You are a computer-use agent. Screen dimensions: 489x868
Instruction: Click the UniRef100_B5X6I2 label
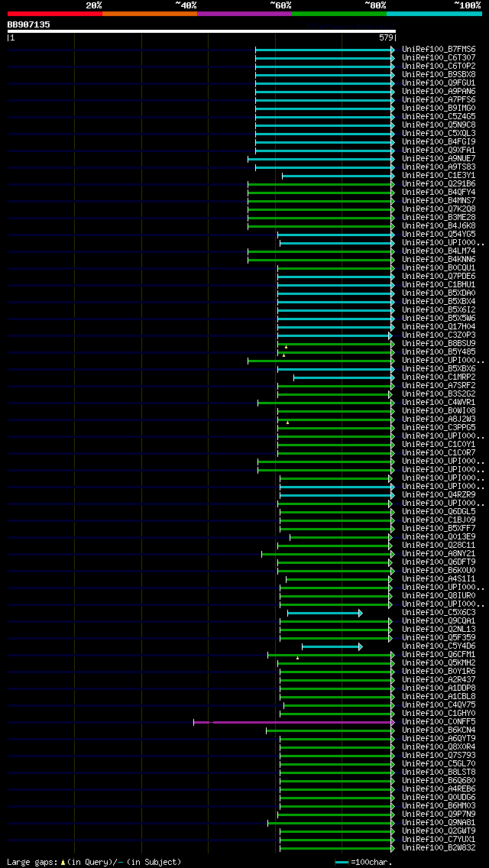pyautogui.click(x=439, y=309)
